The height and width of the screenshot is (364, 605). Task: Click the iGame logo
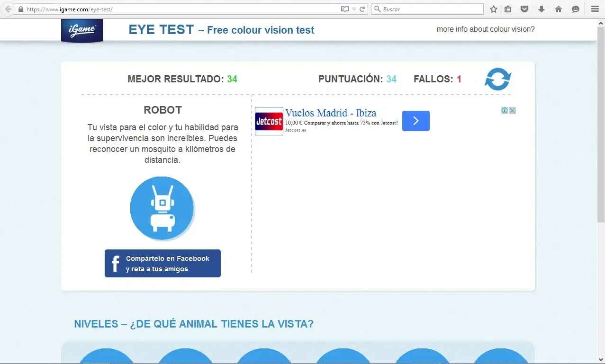tap(82, 31)
